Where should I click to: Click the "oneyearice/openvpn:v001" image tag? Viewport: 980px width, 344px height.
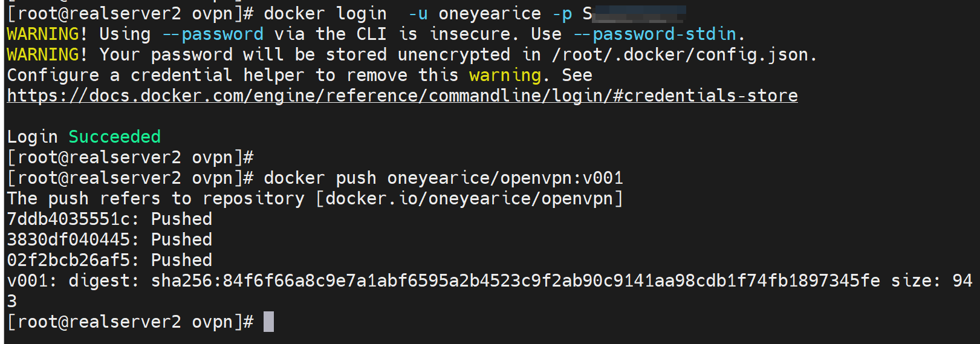pyautogui.click(x=505, y=178)
